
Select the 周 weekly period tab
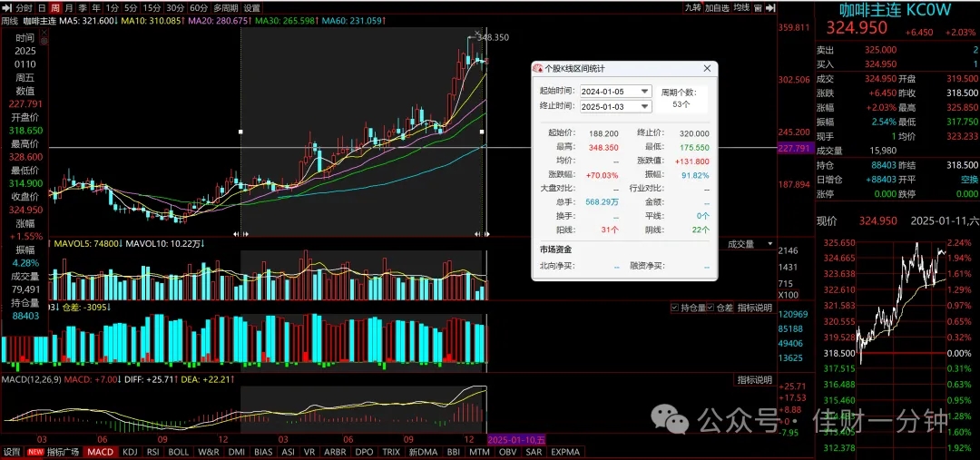[55, 8]
